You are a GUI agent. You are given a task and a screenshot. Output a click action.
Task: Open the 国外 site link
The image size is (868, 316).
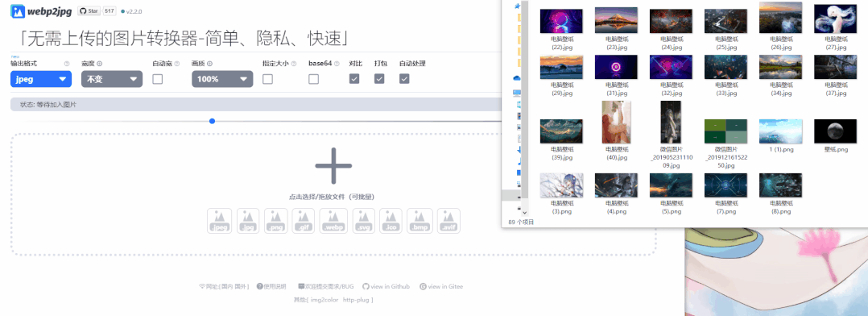pos(240,287)
